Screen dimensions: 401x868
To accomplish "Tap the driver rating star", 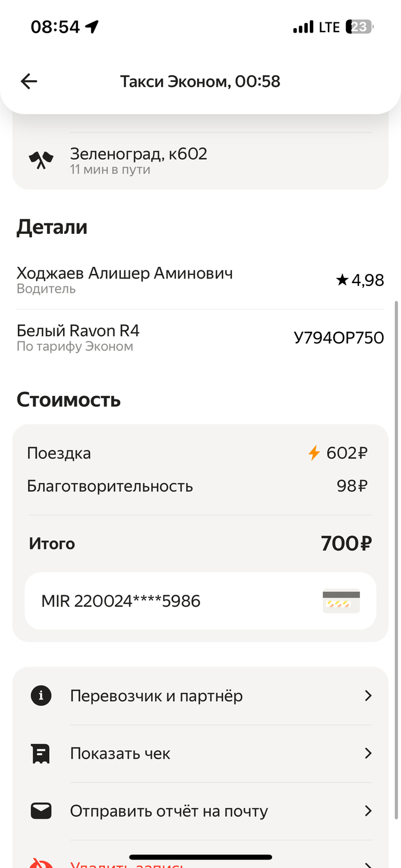I will pyautogui.click(x=342, y=280).
